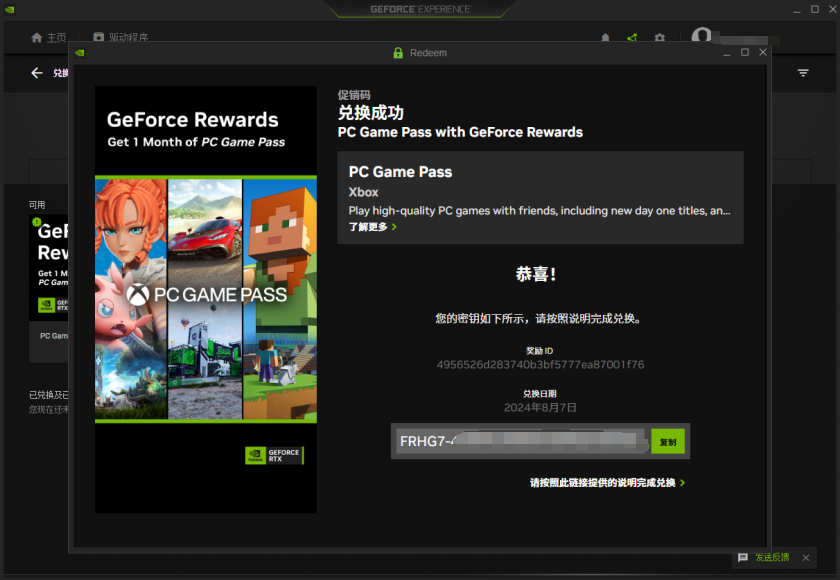The image size is (840, 580).
Task: Maximize the Redeem dialog window
Action: [x=745, y=52]
